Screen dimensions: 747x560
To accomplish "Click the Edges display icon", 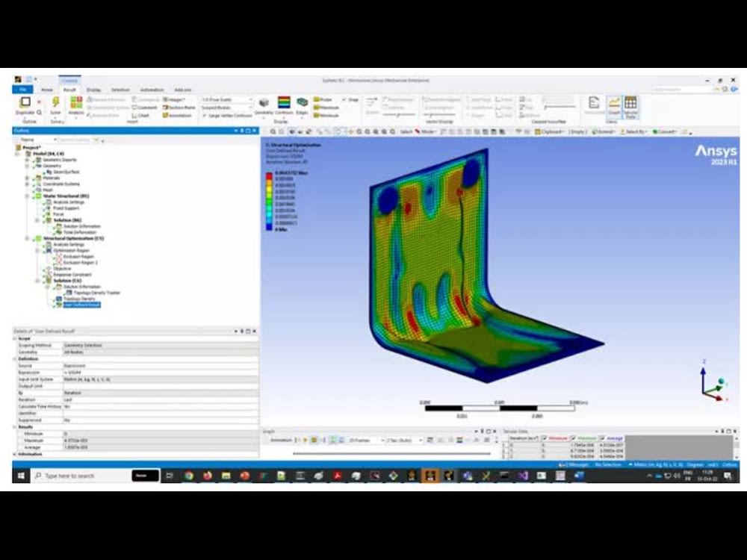I will pos(302,103).
